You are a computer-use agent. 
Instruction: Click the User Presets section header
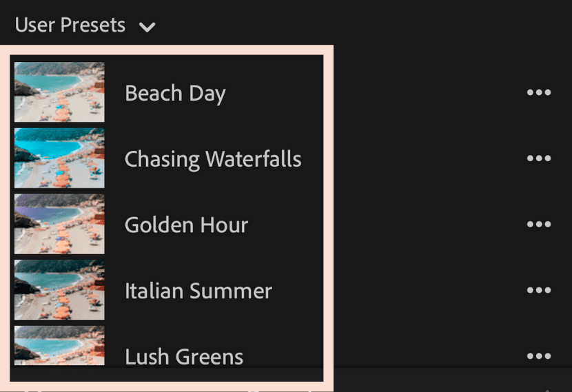[70, 25]
